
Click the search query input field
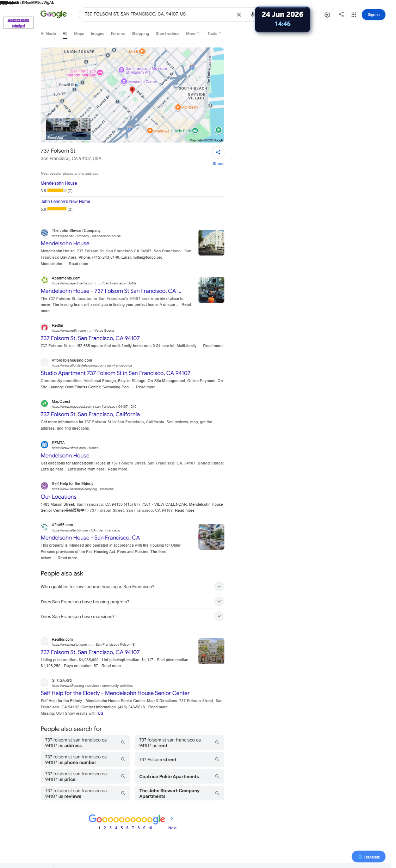tap(159, 14)
